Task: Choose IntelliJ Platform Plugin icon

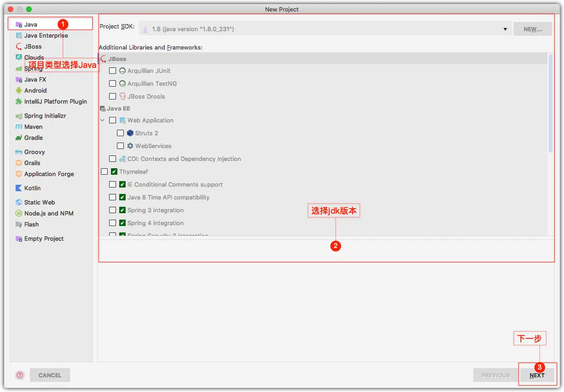Action: 19,101
